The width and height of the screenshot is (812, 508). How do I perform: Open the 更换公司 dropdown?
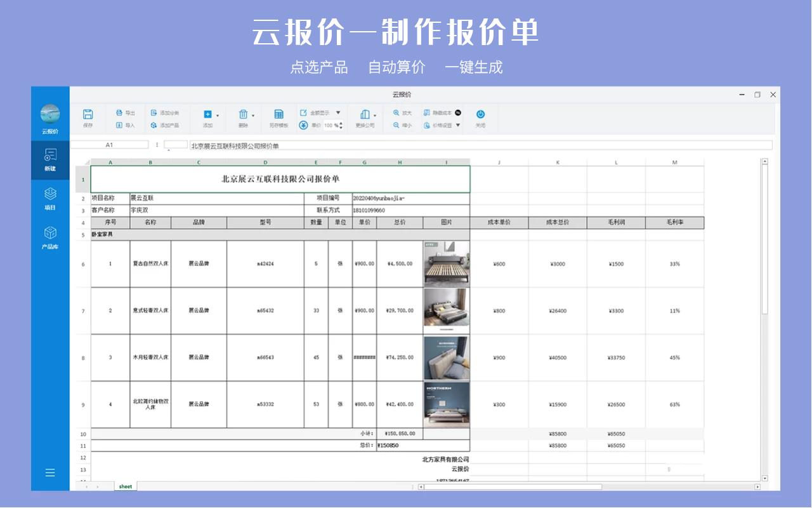click(x=374, y=115)
